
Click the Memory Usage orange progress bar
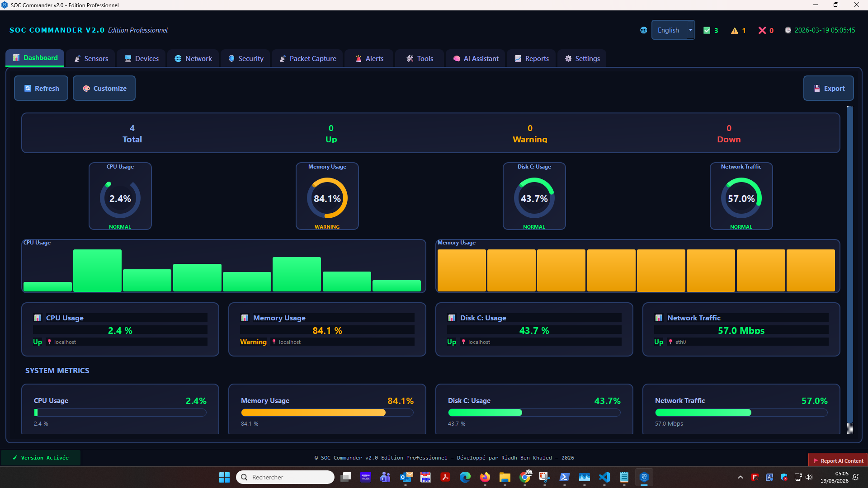(327, 413)
